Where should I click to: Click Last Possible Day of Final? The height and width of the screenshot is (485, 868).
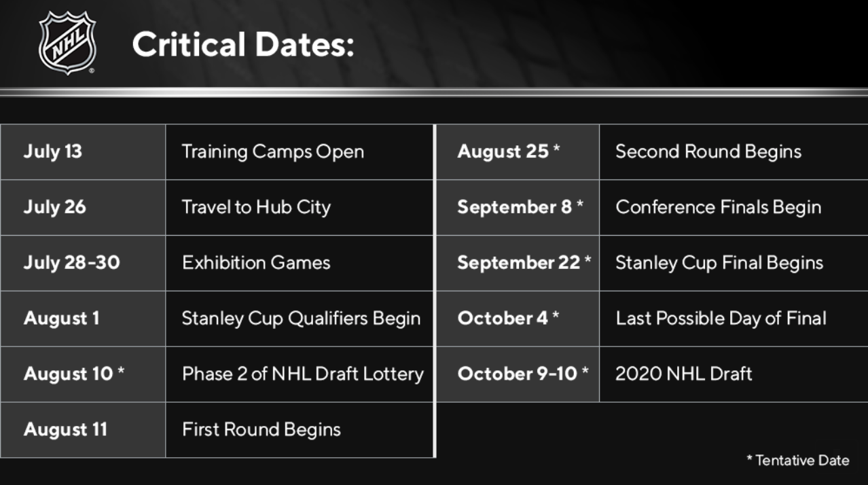(x=721, y=319)
